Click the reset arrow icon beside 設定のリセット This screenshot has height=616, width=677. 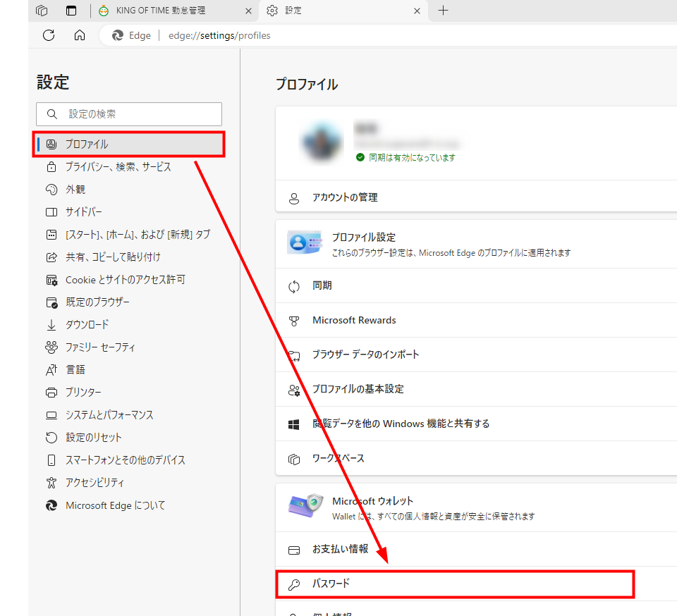tap(51, 438)
